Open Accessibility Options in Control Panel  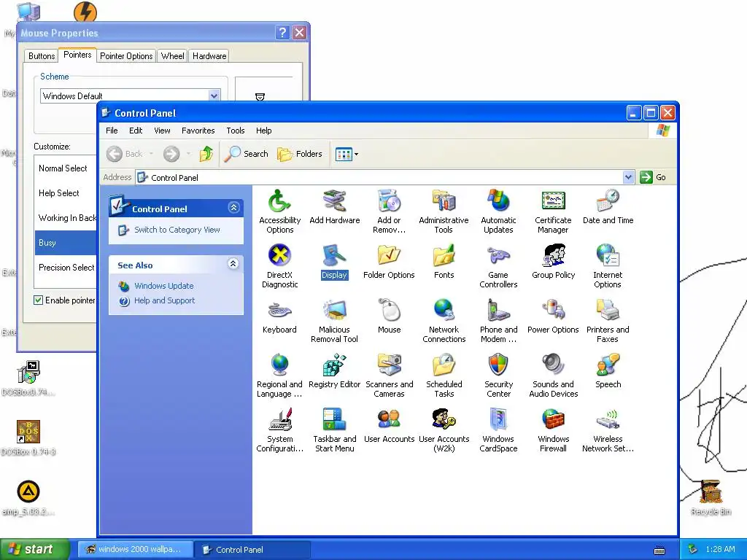pyautogui.click(x=279, y=211)
